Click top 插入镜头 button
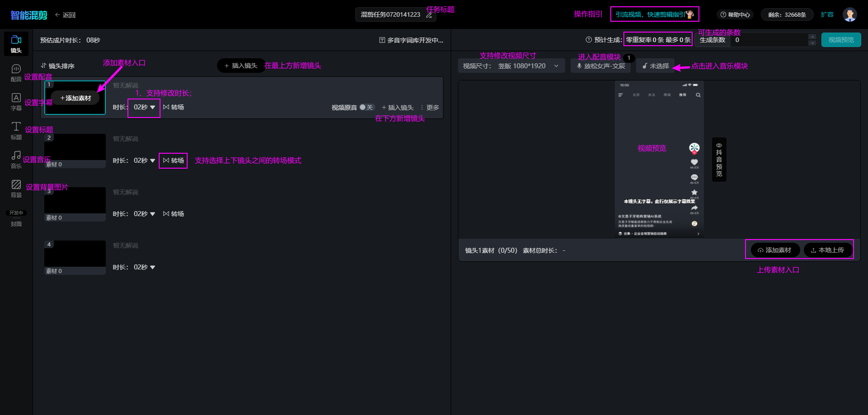Screen dimensions: 868x415 click(x=241, y=66)
